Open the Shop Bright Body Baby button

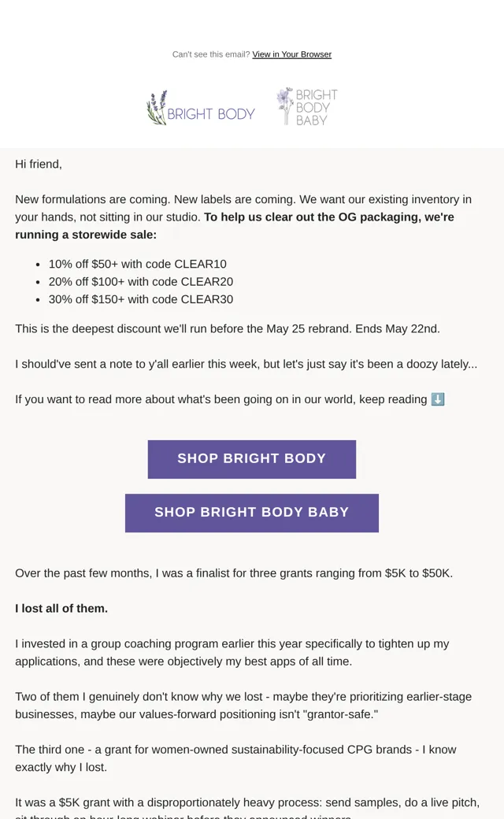pos(252,513)
